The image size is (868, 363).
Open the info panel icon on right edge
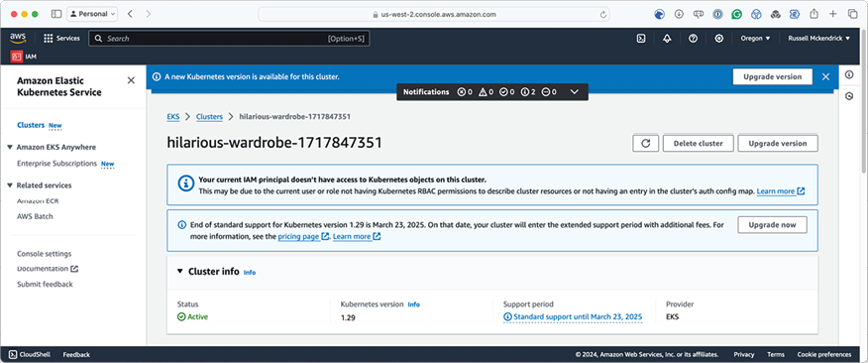(x=850, y=75)
